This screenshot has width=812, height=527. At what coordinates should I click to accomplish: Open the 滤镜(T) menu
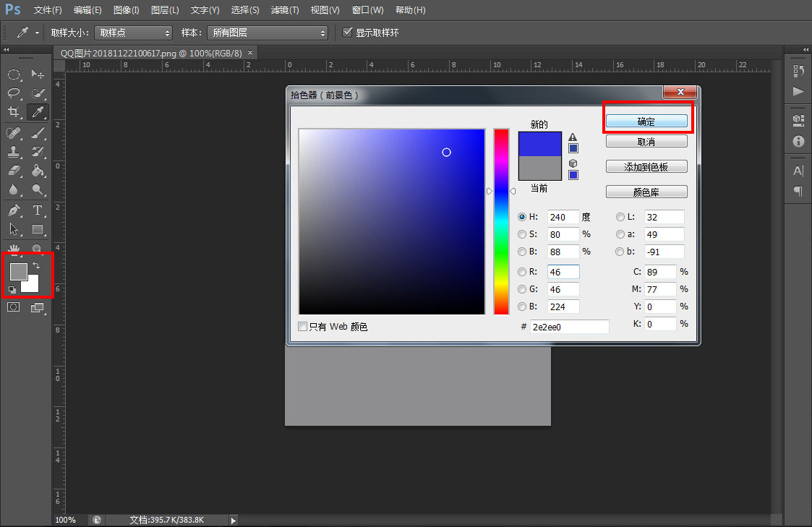point(284,10)
